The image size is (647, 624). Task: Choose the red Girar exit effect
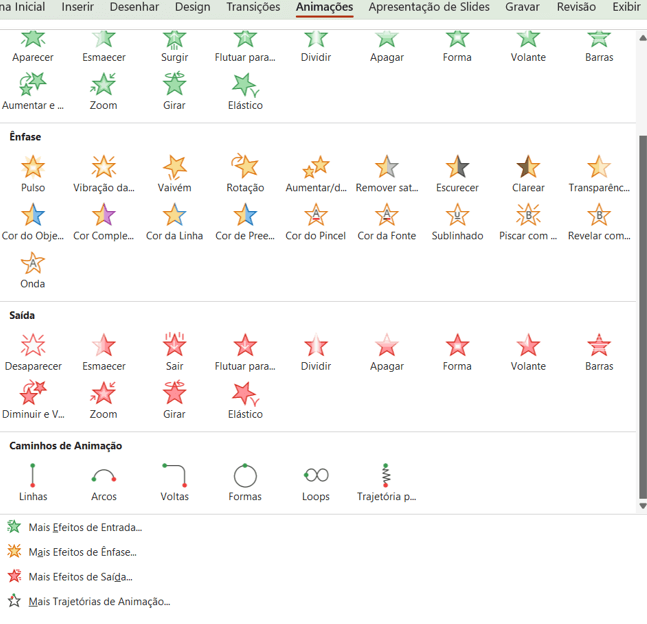click(175, 400)
